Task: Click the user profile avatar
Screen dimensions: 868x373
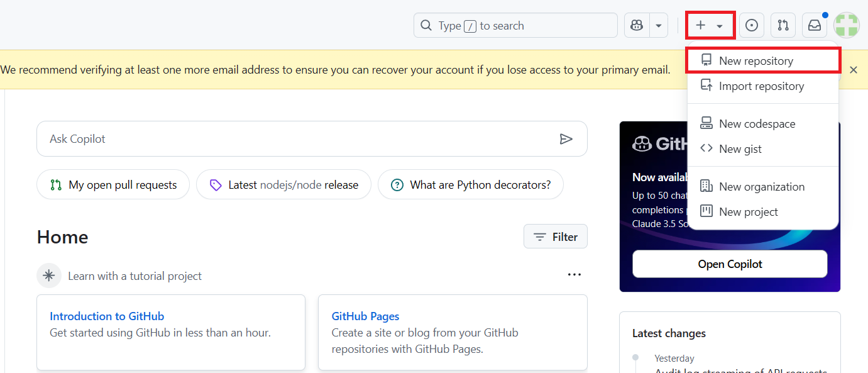Action: [x=847, y=26]
